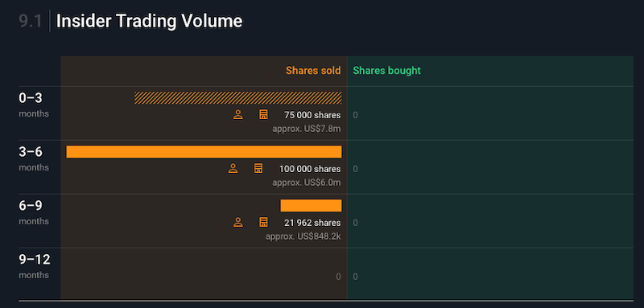Click the individual insider icon in 3–6 months row

[x=233, y=169]
